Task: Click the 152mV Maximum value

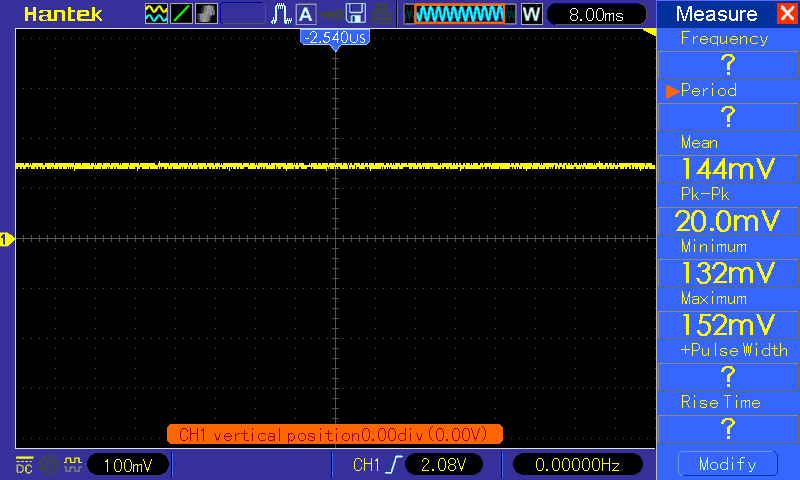Action: pyautogui.click(x=728, y=325)
